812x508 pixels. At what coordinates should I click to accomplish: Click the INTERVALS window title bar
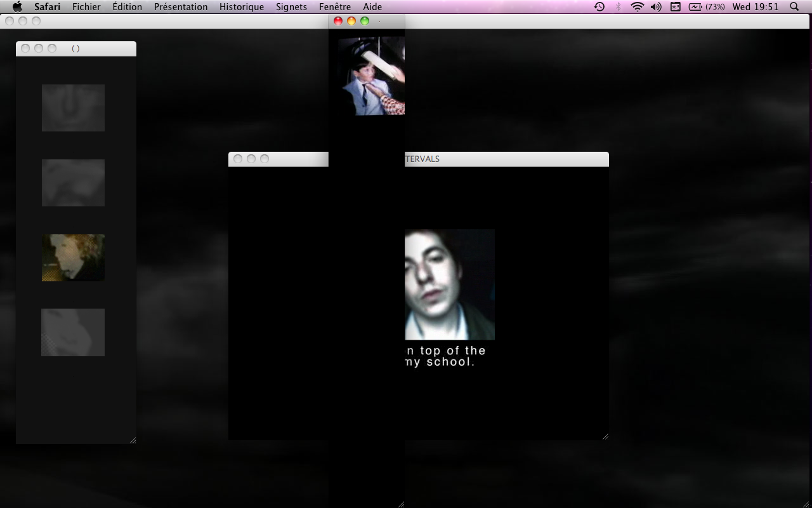[x=507, y=159]
